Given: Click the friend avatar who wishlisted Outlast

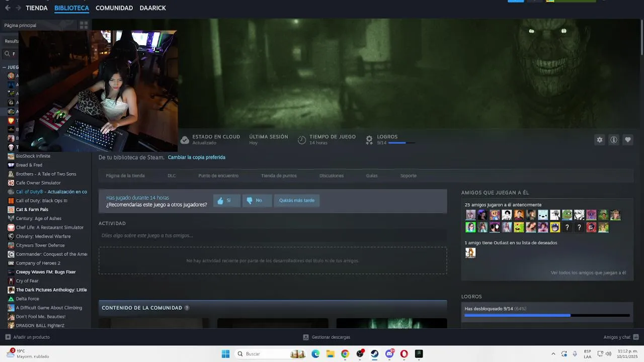Looking at the screenshot, I should [x=470, y=253].
